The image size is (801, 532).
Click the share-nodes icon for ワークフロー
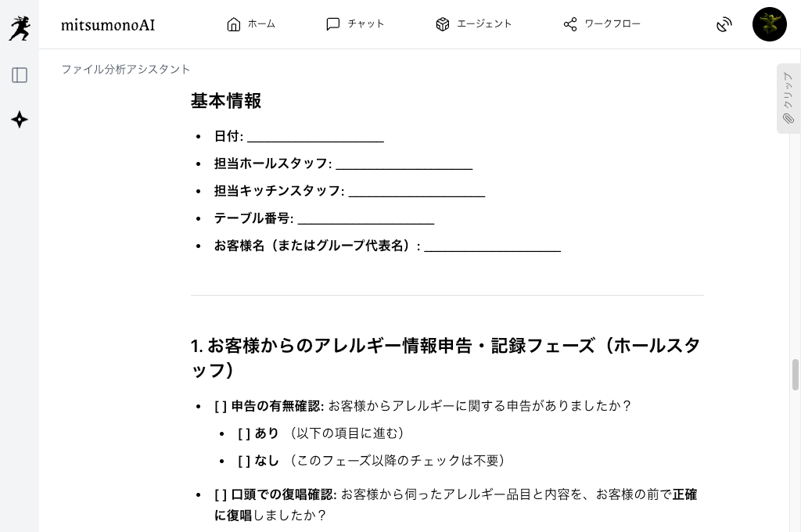(570, 24)
